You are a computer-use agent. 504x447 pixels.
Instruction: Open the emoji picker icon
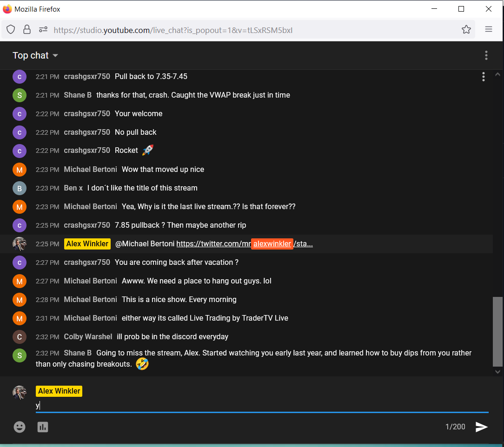[20, 427]
